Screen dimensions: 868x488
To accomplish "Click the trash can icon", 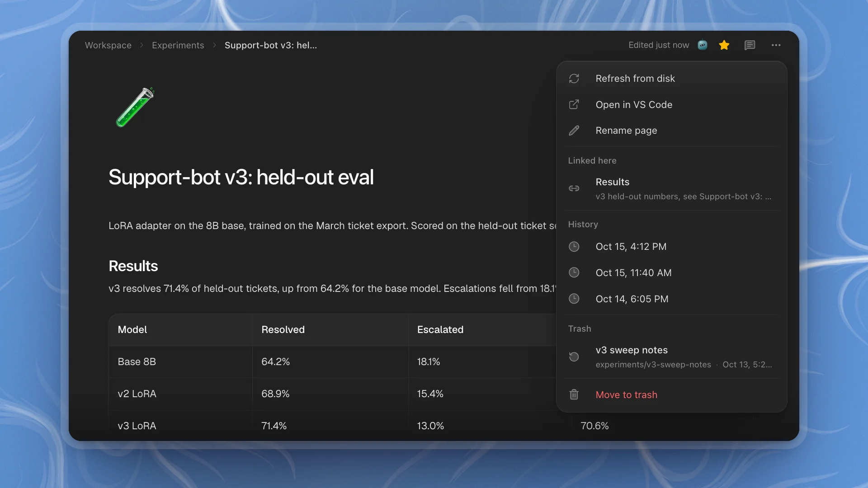I will point(574,394).
